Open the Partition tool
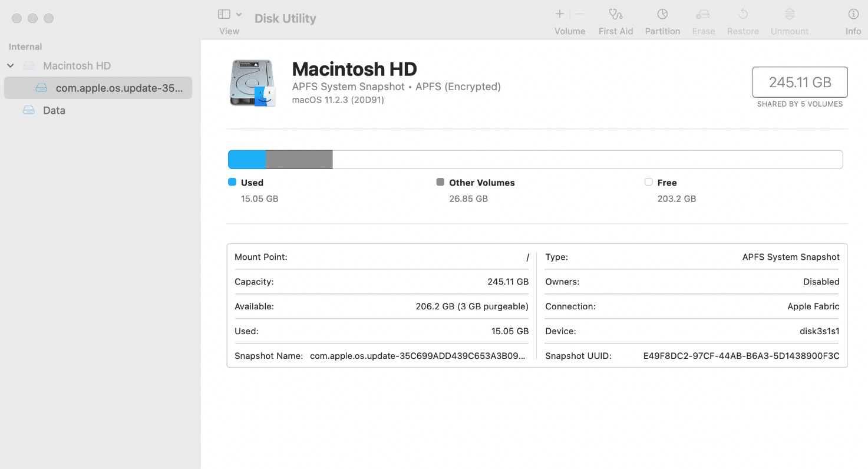Screen dimensions: 868x469 [662, 21]
